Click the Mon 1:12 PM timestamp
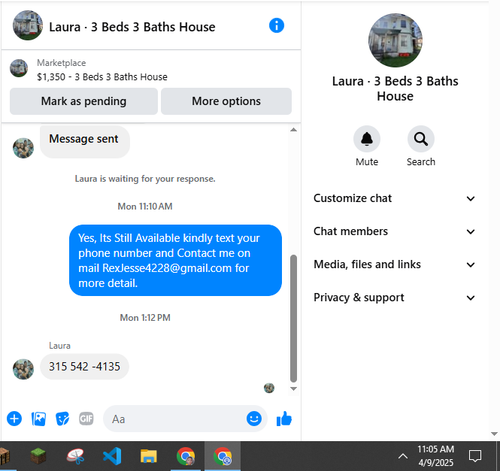 point(145,317)
